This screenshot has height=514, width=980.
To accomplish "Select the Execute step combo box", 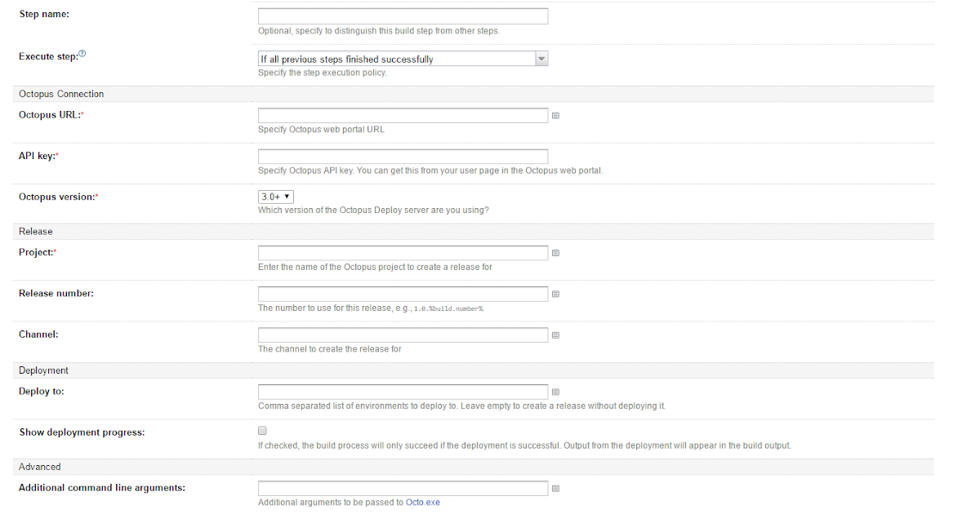I will click(392, 58).
